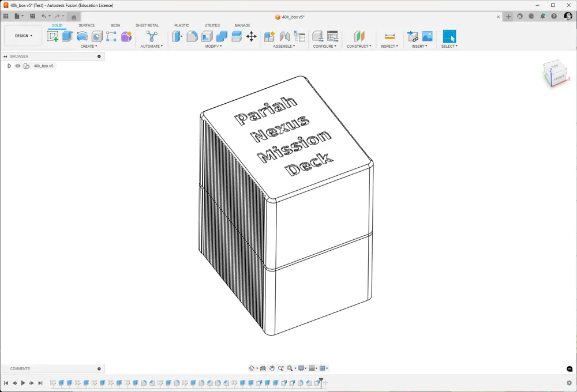The height and width of the screenshot is (392, 577).
Task: Click Play to replay the timeline
Action: pyautogui.click(x=23, y=382)
